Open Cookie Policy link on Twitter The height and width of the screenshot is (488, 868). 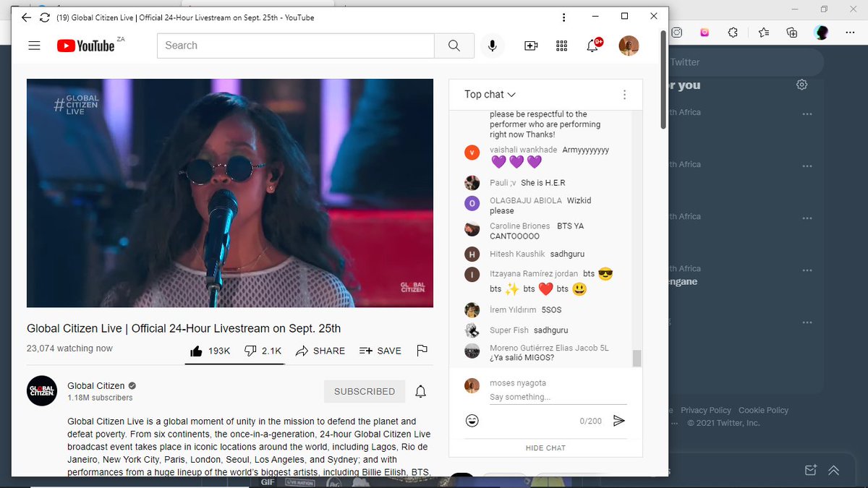coord(764,410)
